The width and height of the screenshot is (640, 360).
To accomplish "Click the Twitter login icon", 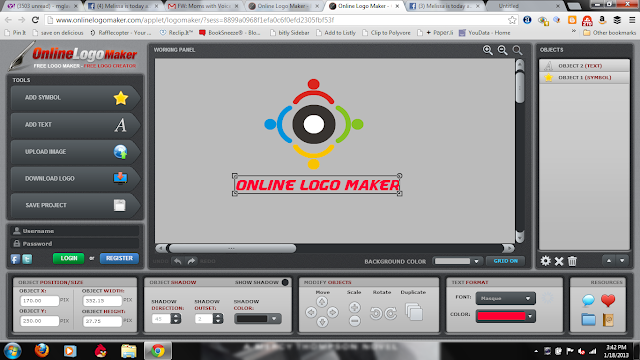I will (x=27, y=259).
